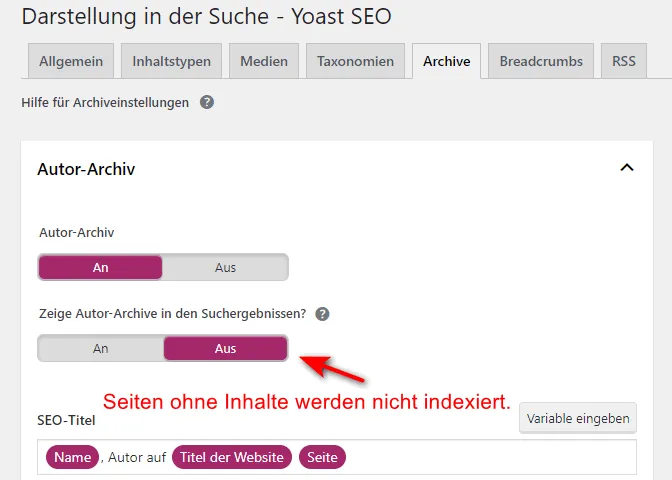Click into the SEO-Titel input field
Screen dimensions: 672x480
click(x=337, y=457)
